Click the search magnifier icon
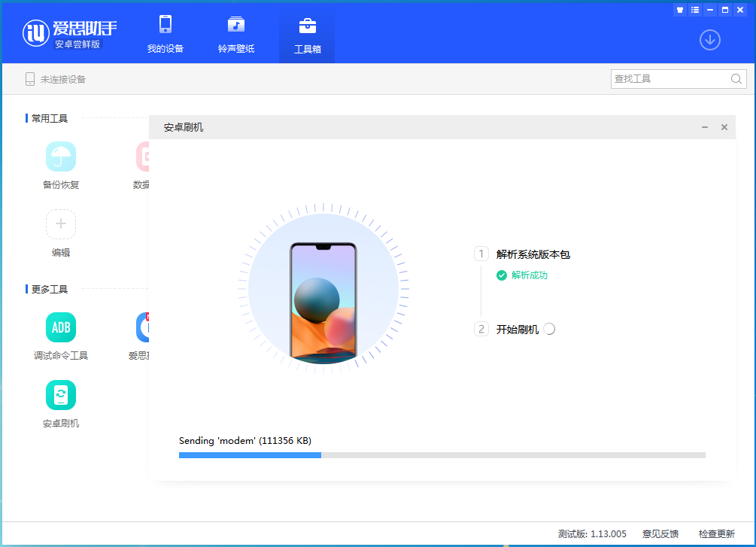Image resolution: width=756 pixels, height=547 pixels. pyautogui.click(x=736, y=79)
